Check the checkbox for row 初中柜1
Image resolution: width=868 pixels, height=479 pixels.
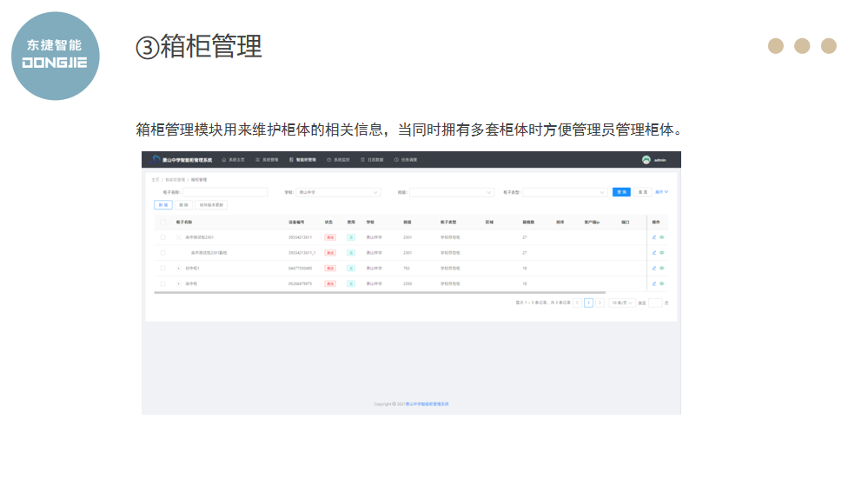click(162, 268)
